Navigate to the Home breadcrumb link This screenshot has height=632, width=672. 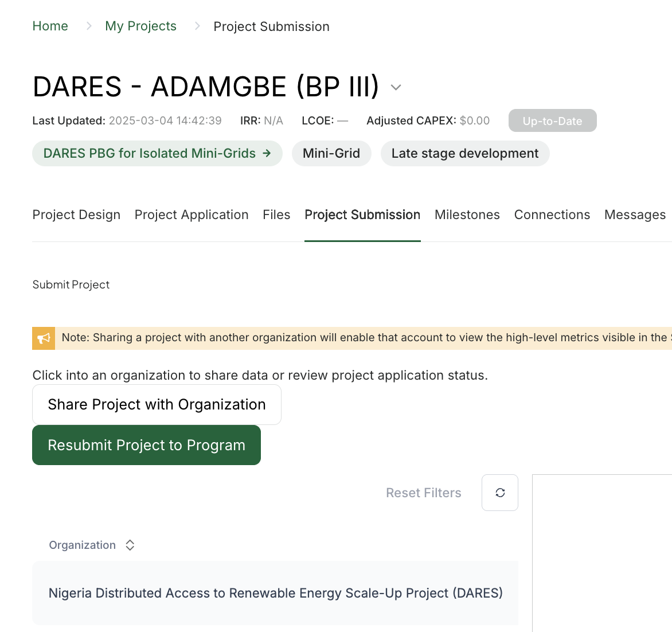point(50,26)
